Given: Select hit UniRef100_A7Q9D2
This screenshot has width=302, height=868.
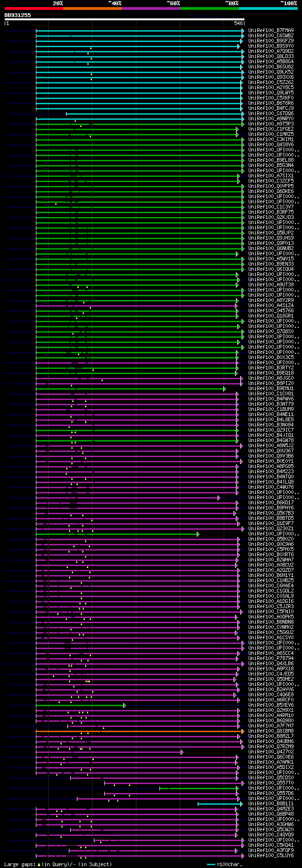Looking at the screenshot, I should pyautogui.click(x=271, y=51).
